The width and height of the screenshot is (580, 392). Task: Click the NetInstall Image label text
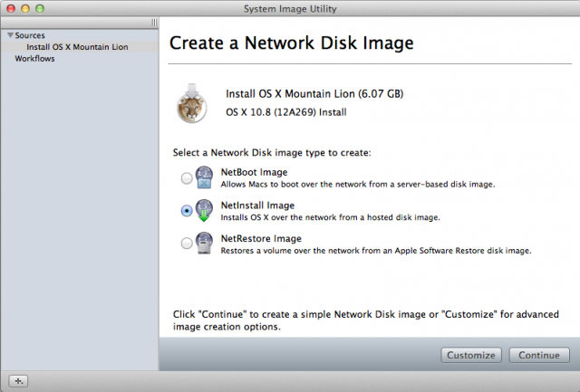pos(257,206)
